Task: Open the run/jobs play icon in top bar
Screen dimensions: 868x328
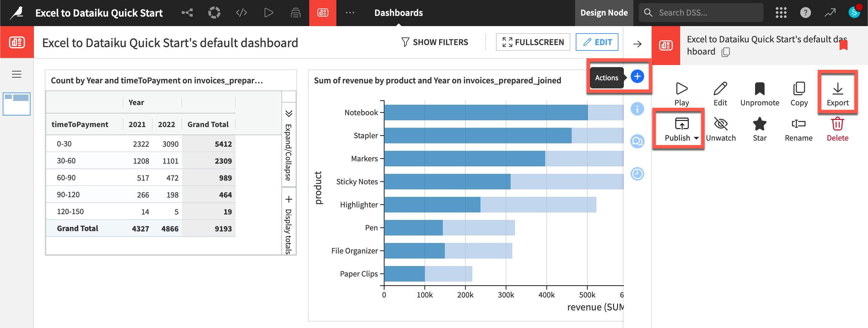Action: tap(269, 13)
